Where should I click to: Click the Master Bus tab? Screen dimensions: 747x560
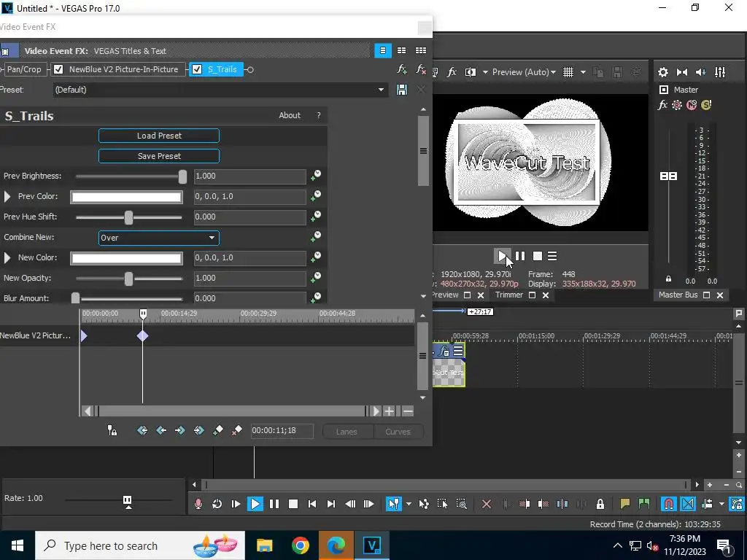point(678,295)
